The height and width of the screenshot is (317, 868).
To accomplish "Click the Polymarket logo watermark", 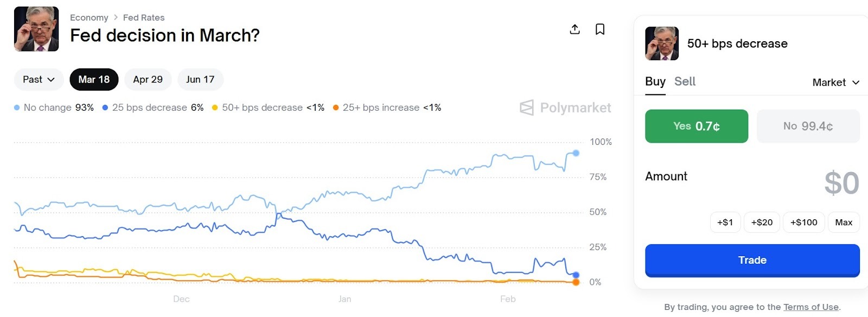I will click(565, 107).
